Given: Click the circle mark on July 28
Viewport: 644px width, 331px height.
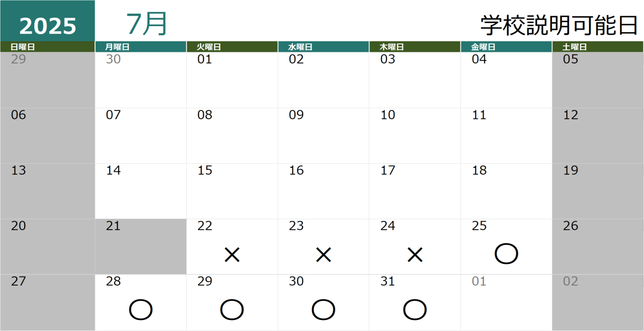Looking at the screenshot, I should point(140,309).
